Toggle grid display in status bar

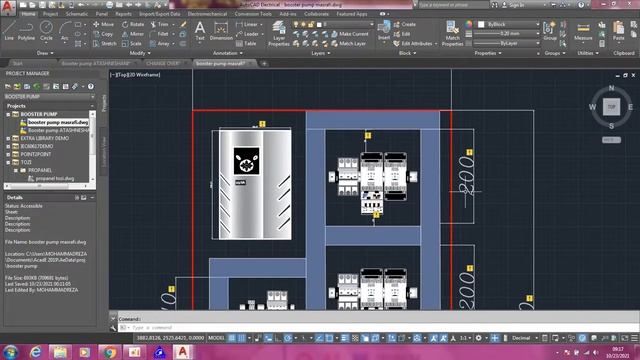coord(232,338)
